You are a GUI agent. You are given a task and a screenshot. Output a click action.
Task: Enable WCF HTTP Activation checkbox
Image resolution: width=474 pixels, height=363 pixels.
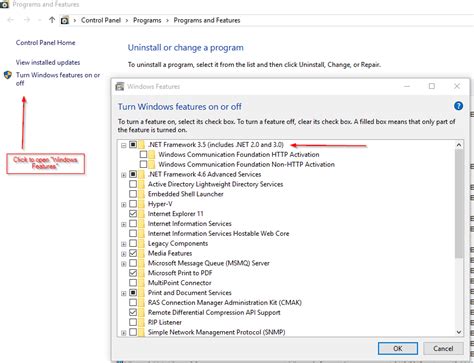pyautogui.click(x=143, y=154)
